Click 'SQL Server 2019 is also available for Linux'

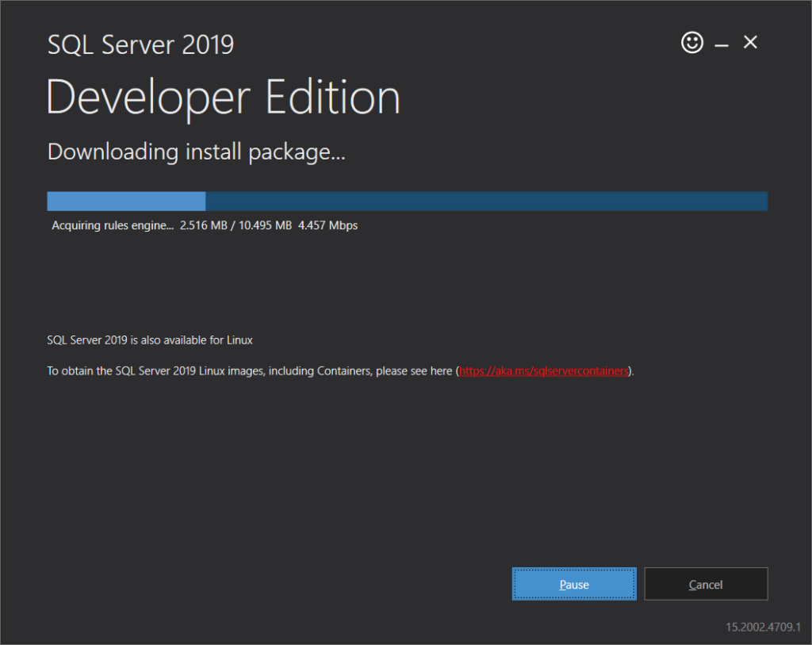[x=150, y=340]
